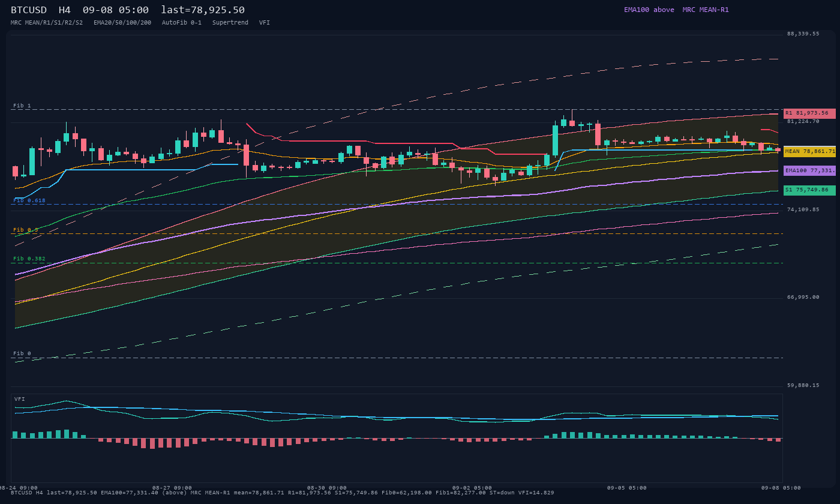The width and height of the screenshot is (840, 504).
Task: Click the 'VFI' label inside the indicator panel
Action: [x=20, y=399]
